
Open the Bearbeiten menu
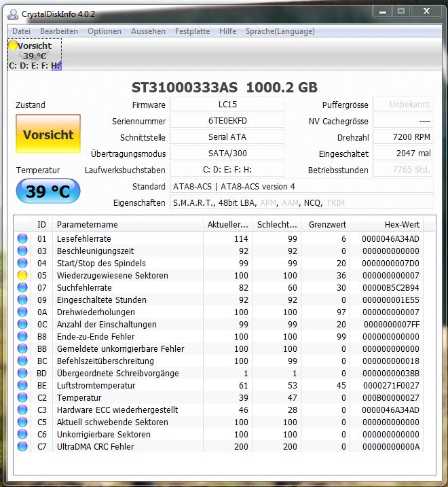click(59, 31)
